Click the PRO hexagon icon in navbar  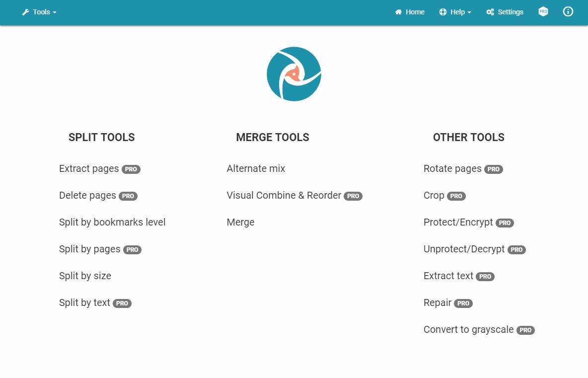coord(543,11)
